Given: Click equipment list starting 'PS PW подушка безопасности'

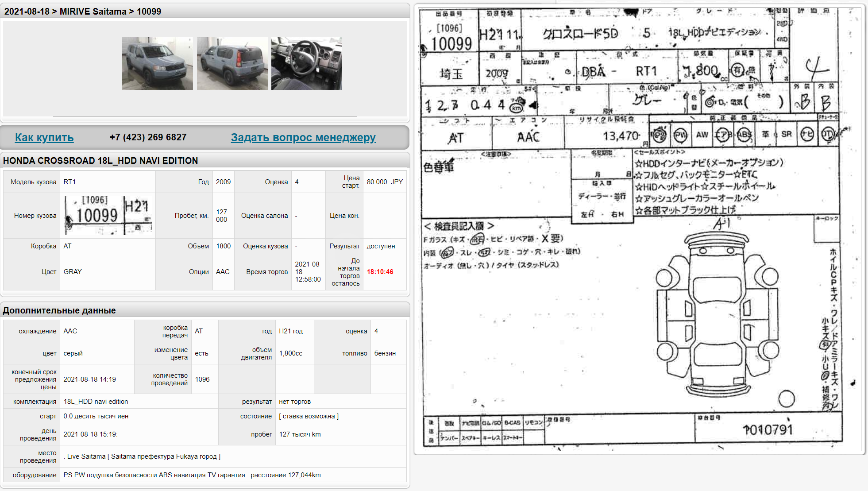Looking at the screenshot, I should tap(192, 475).
